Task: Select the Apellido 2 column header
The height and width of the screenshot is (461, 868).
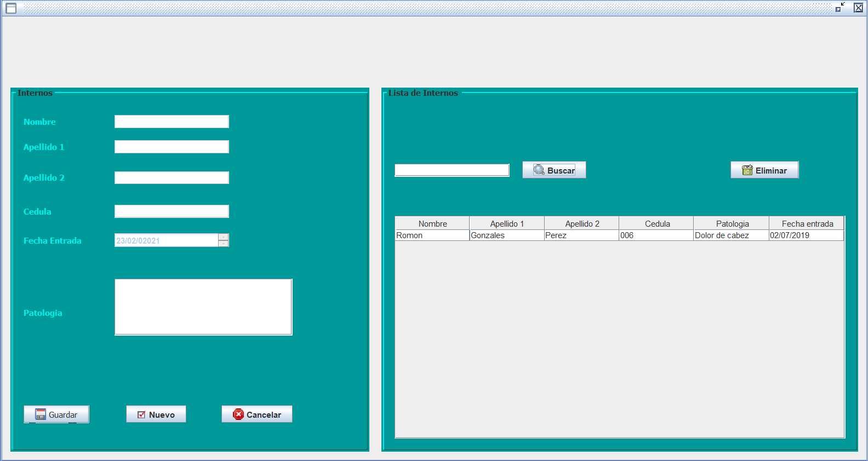Action: (582, 223)
